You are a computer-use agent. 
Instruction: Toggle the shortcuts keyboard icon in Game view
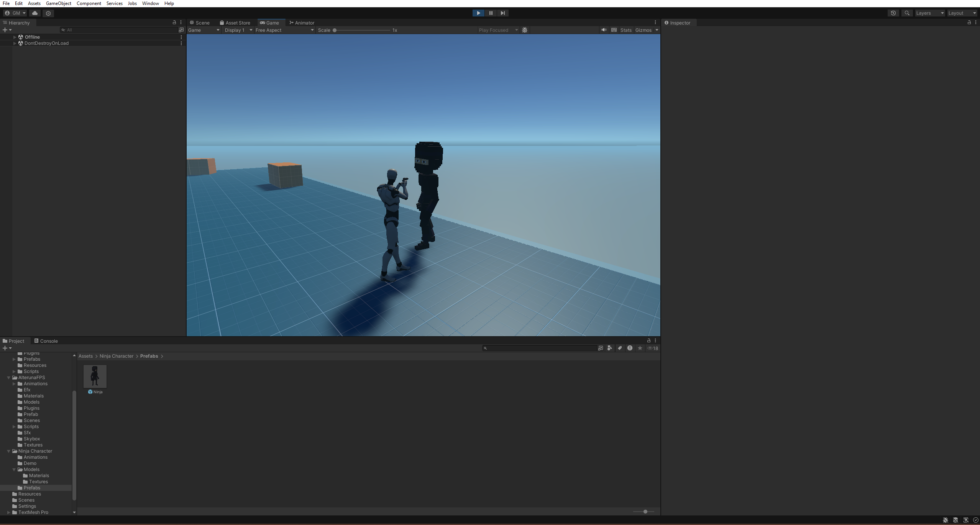pos(614,30)
